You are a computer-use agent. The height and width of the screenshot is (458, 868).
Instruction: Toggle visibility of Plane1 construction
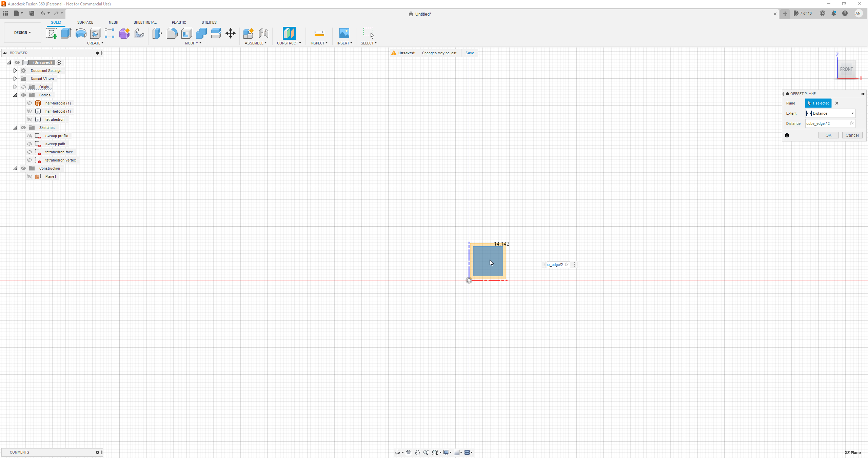(29, 176)
